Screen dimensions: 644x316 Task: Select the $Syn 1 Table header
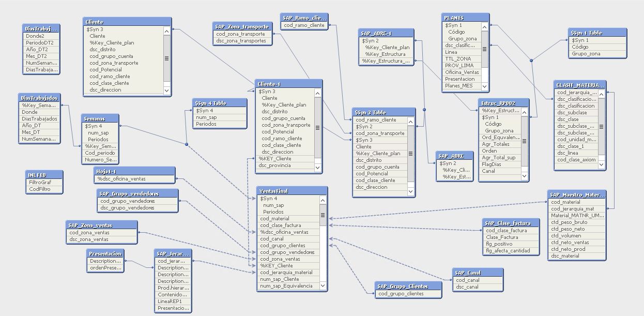tap(597, 33)
